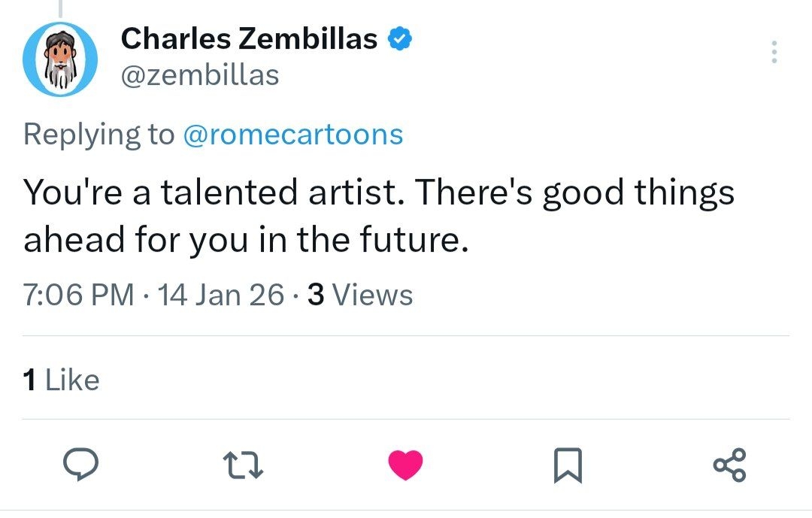Open the @romecartoons mention link
Viewport: 812px width, 518px height.
pos(292,135)
